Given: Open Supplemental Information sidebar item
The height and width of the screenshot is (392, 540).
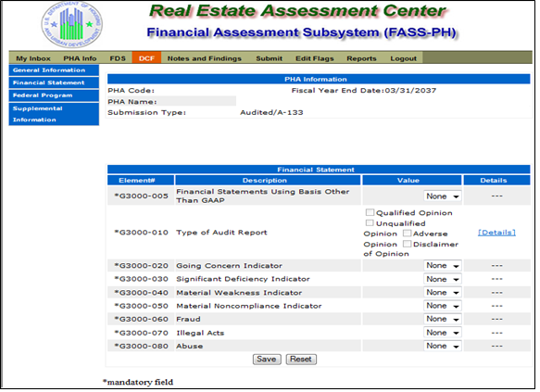Looking at the screenshot, I should (54, 114).
